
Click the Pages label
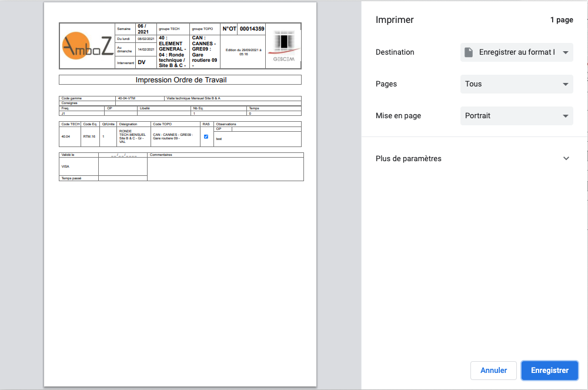(x=386, y=84)
